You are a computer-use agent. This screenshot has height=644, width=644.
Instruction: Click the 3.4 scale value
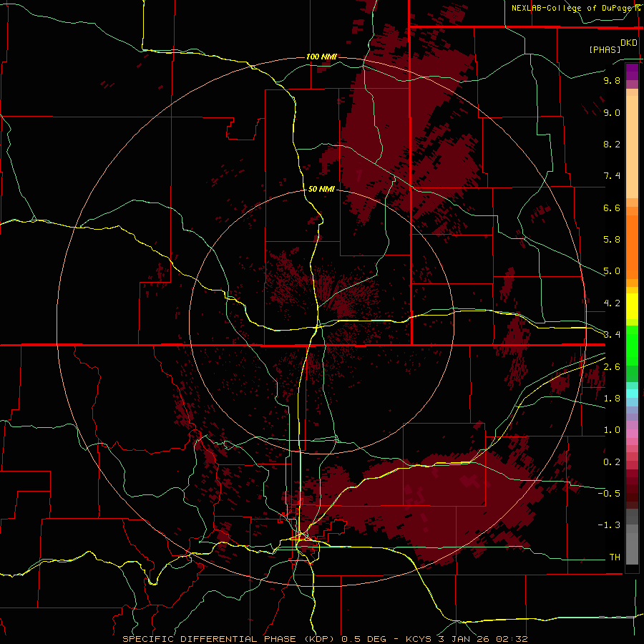[612, 335]
